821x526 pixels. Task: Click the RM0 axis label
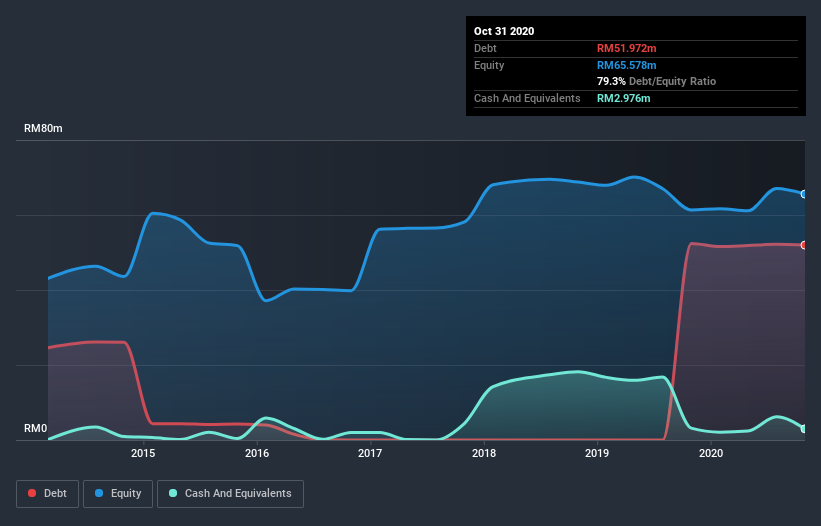pyautogui.click(x=36, y=428)
